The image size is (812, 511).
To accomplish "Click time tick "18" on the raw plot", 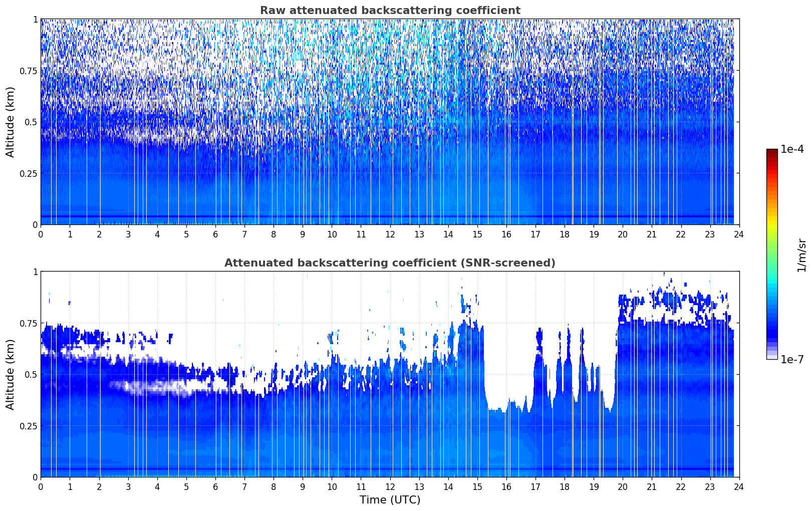I will pyautogui.click(x=565, y=234).
